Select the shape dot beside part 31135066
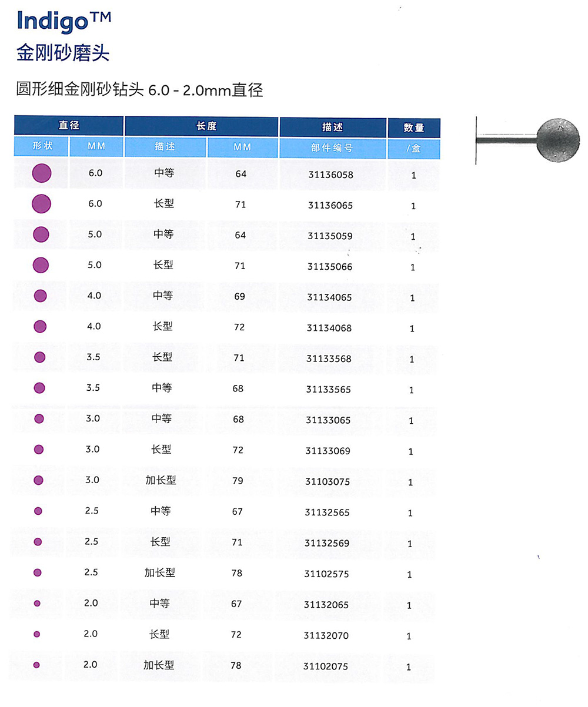The image size is (588, 707). tap(41, 265)
